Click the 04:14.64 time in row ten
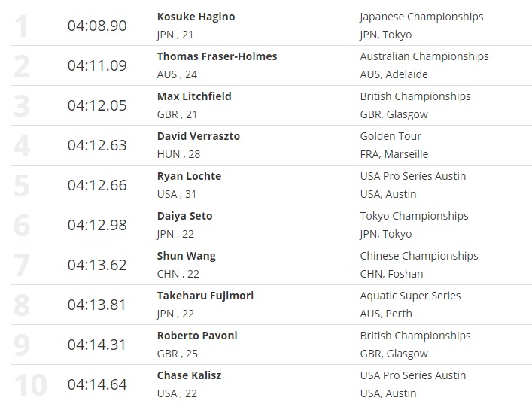This screenshot has height=404, width=532. [x=97, y=384]
